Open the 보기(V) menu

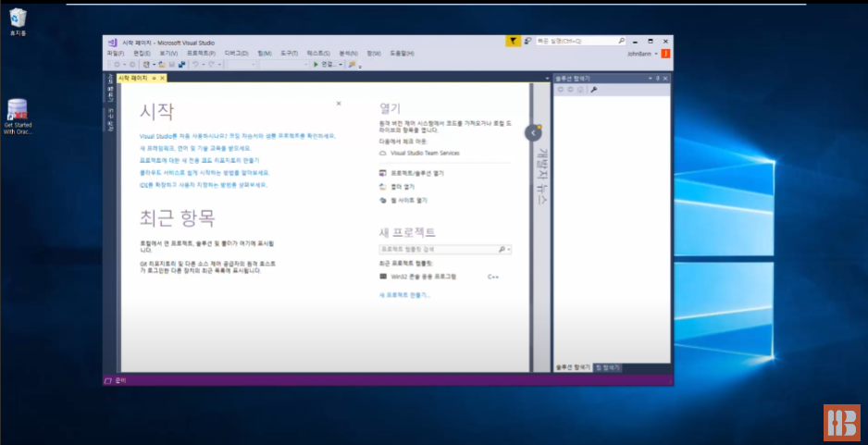pos(168,54)
